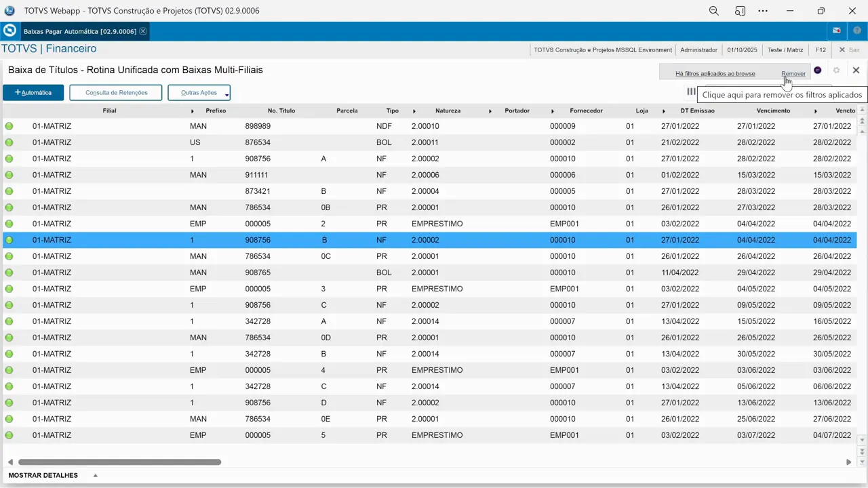Click the TOTVS logo on the tab bar
This screenshot has height=488, width=868.
pos(9,30)
